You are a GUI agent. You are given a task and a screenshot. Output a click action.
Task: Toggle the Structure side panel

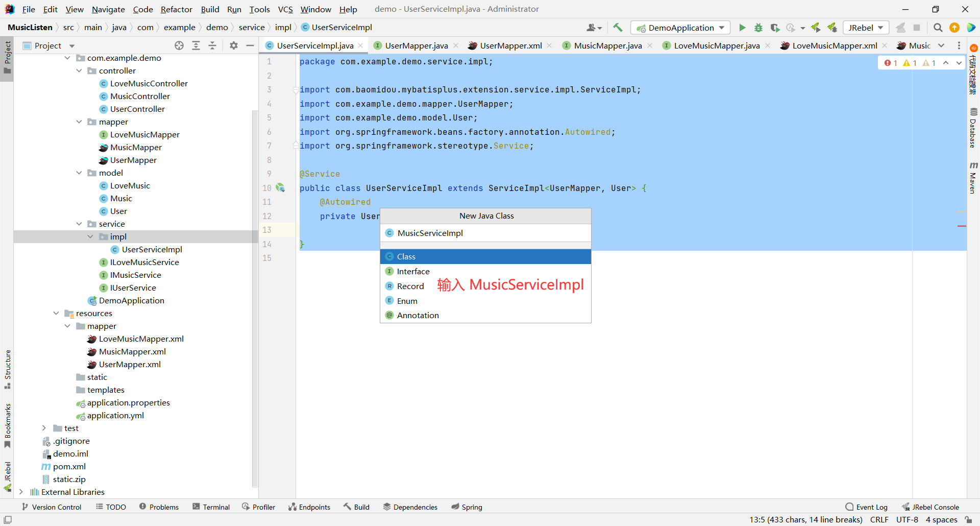click(x=7, y=369)
